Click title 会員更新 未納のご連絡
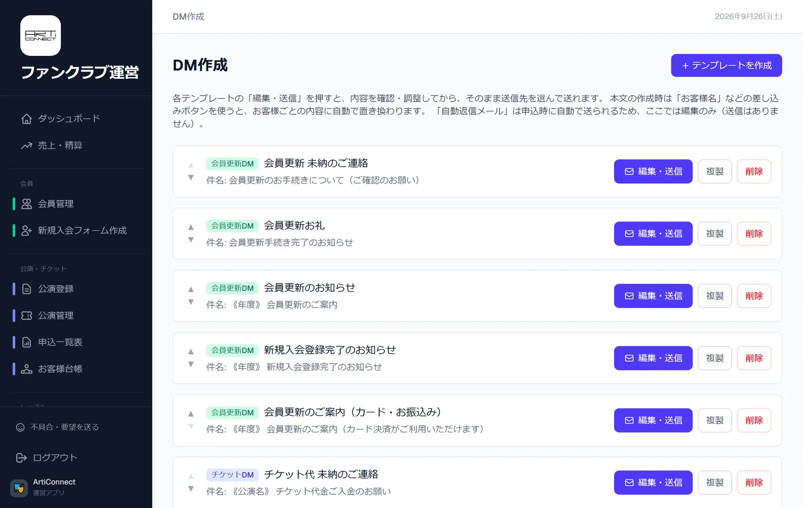 [316, 163]
